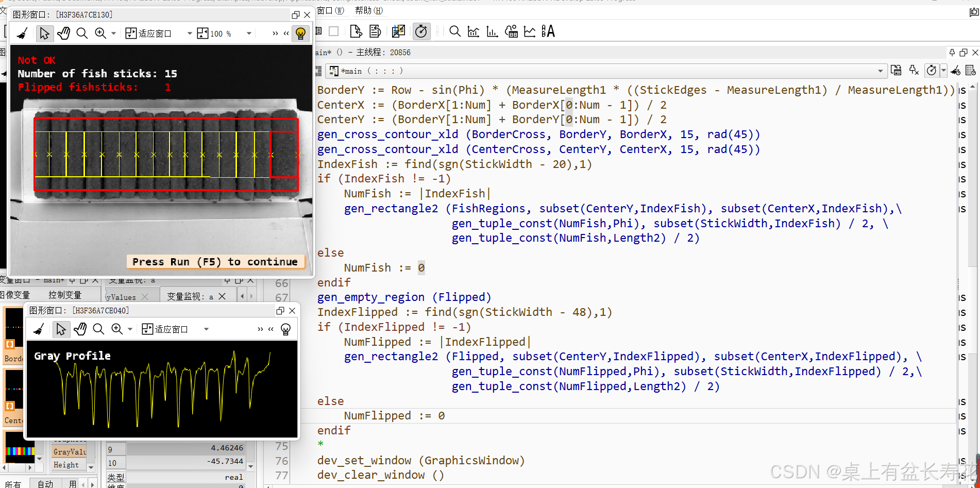Viewport: 980px width, 488px height.
Task: Click the zoom-in tool in graphics window H3F36A7CE130
Action: tap(100, 33)
